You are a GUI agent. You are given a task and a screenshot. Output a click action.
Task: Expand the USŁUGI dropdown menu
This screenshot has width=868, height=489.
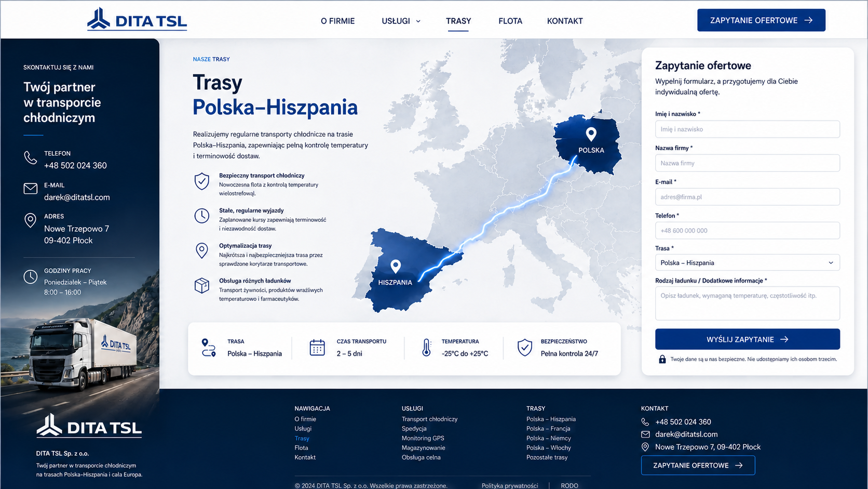[x=401, y=21]
